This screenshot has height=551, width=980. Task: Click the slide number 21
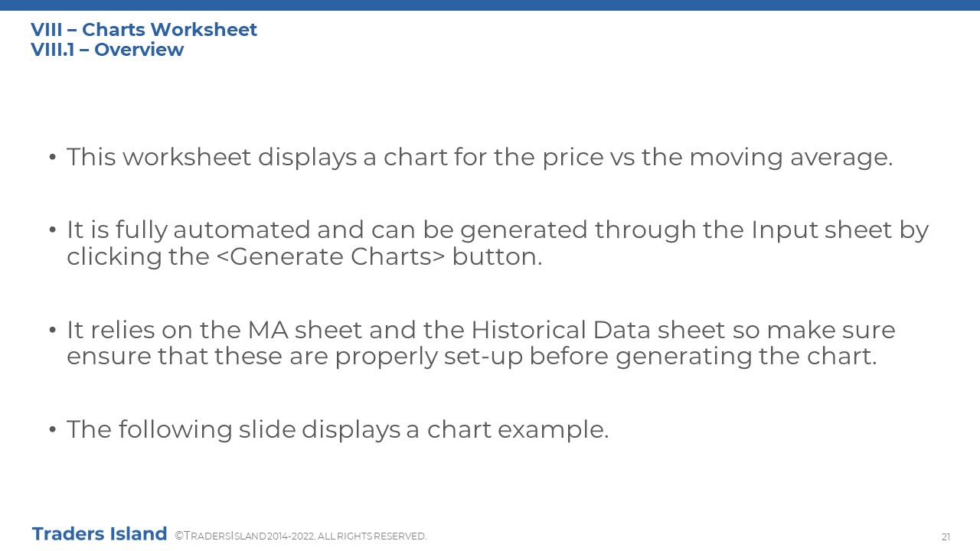[x=946, y=536]
